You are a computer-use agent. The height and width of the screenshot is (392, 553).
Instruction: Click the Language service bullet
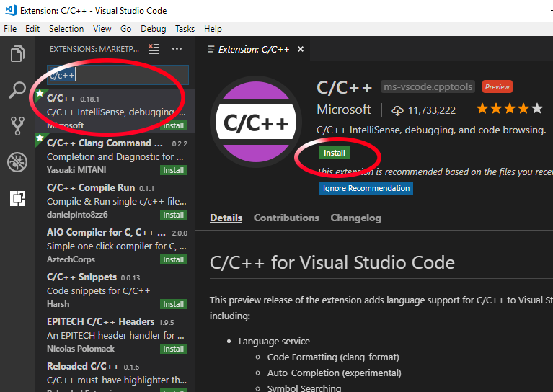[x=274, y=342]
